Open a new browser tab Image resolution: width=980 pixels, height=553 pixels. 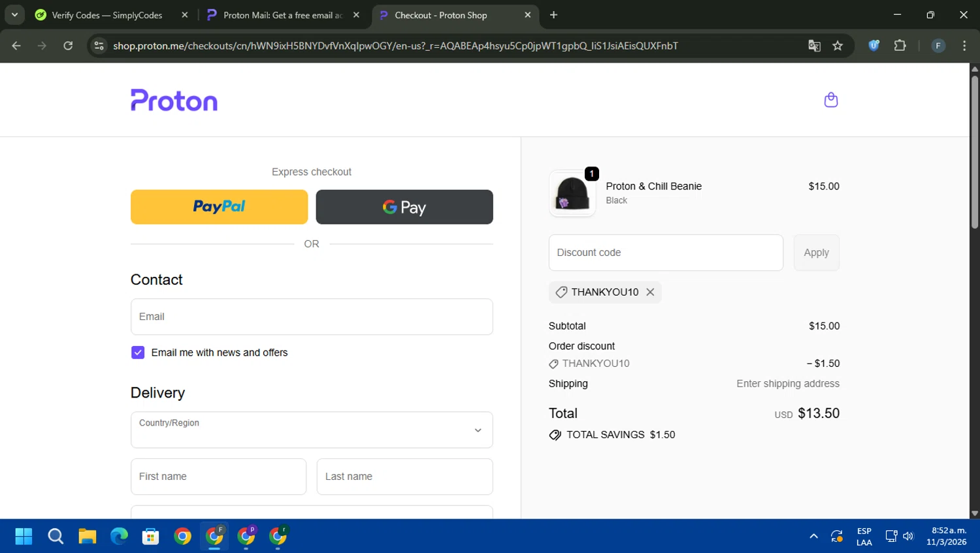[553, 15]
